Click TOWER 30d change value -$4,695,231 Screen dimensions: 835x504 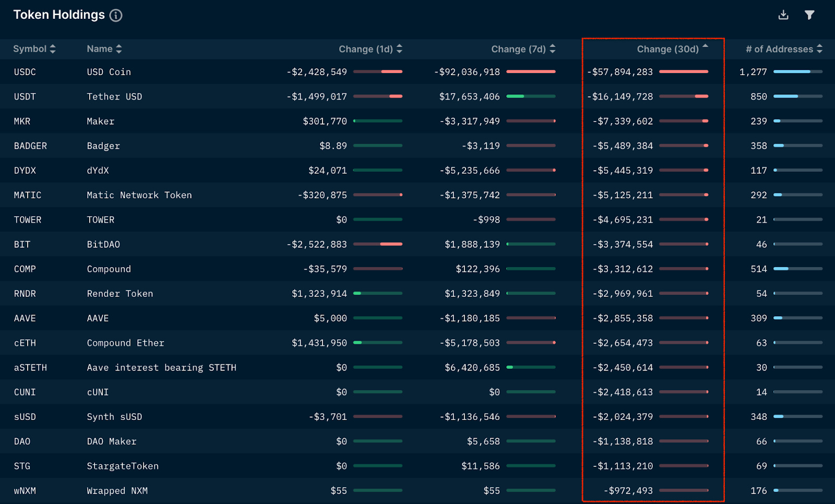[x=623, y=220]
